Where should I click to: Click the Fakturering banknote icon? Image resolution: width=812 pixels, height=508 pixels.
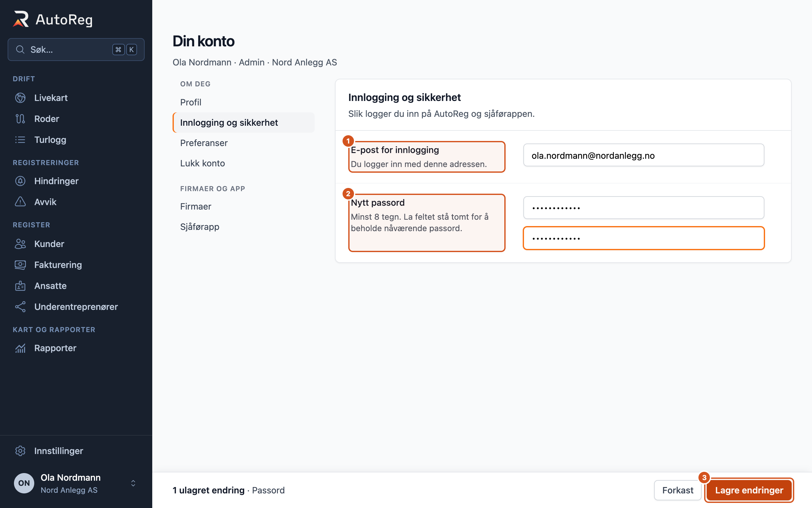[x=20, y=264]
